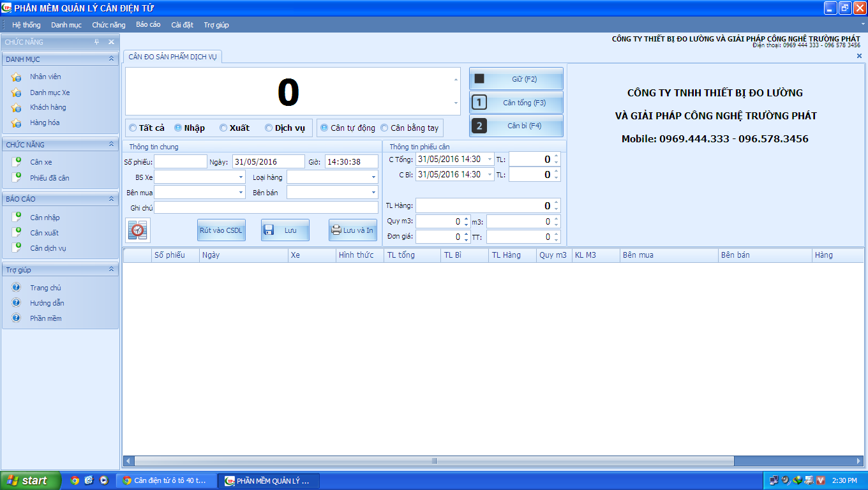Click the Ghi chú text field

(266, 207)
